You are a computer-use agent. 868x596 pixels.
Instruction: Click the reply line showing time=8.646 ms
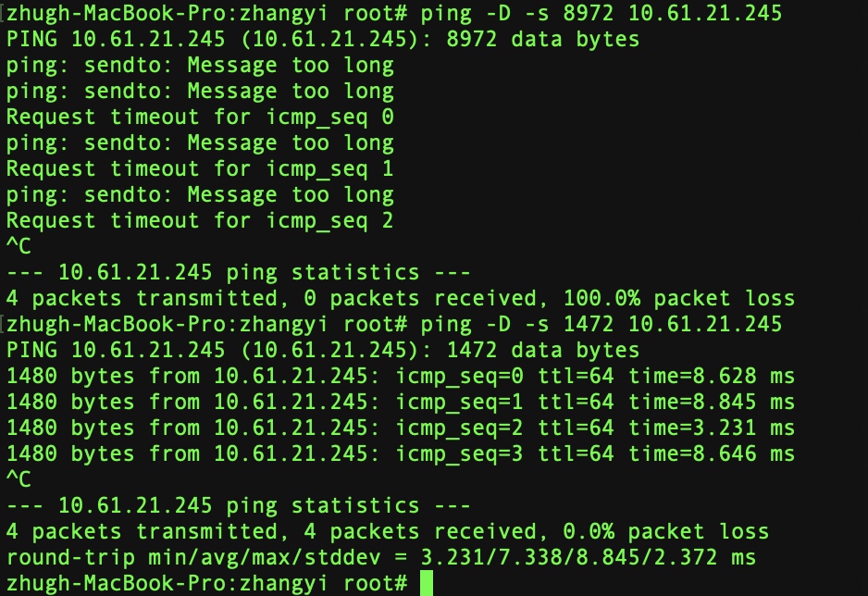(x=400, y=453)
